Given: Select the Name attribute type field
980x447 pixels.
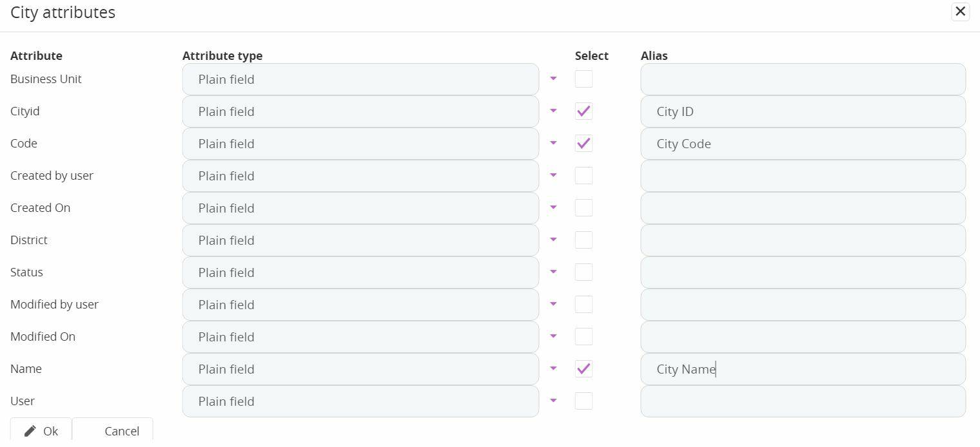Looking at the screenshot, I should point(360,369).
